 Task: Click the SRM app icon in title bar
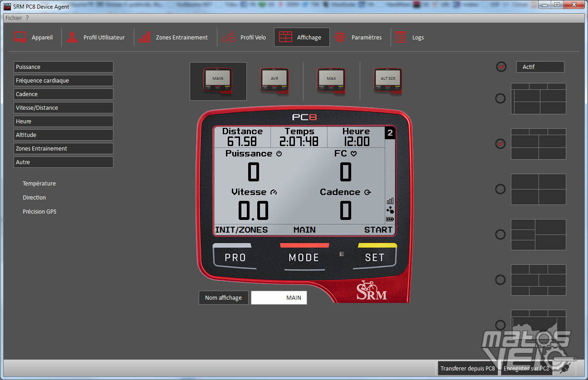(7, 6)
